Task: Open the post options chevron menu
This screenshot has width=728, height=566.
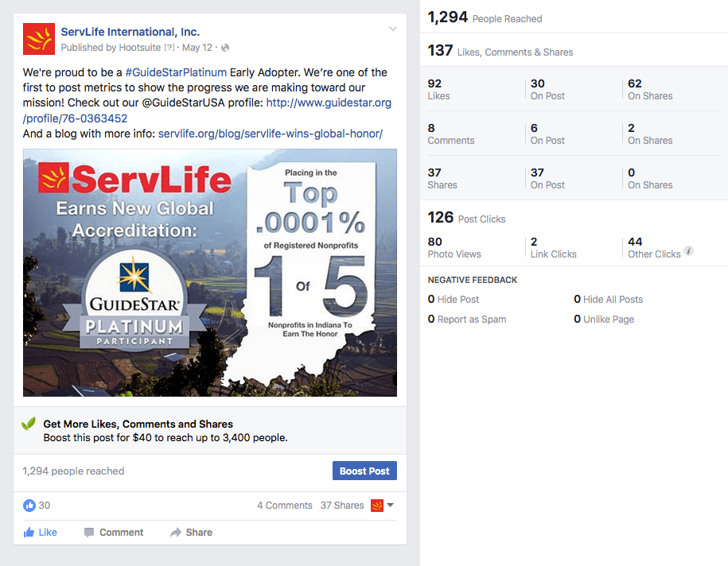Action: (392, 29)
